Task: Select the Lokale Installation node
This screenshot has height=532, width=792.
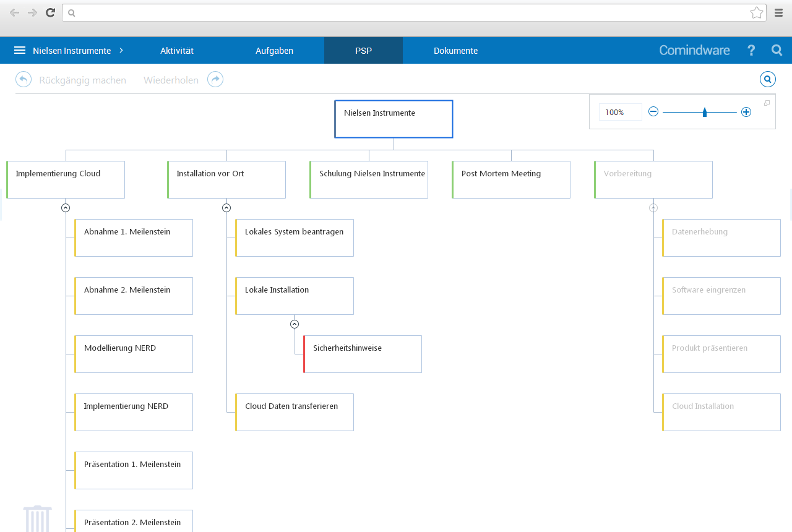Action: pos(295,296)
